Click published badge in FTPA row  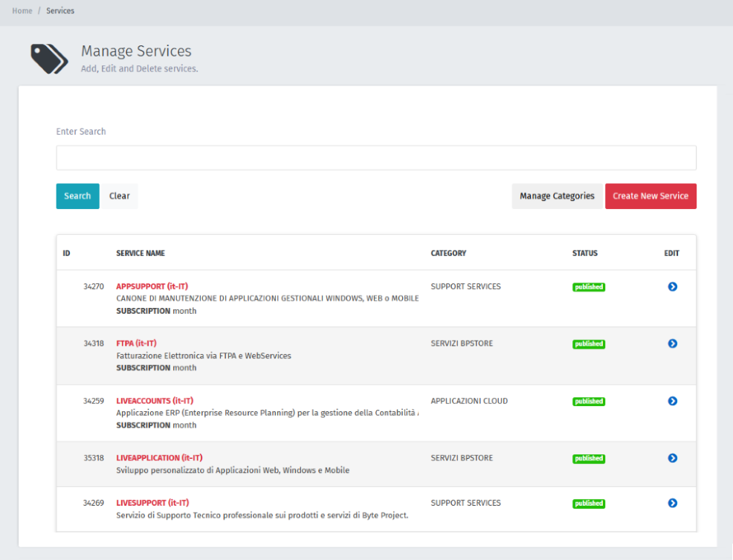(x=589, y=344)
